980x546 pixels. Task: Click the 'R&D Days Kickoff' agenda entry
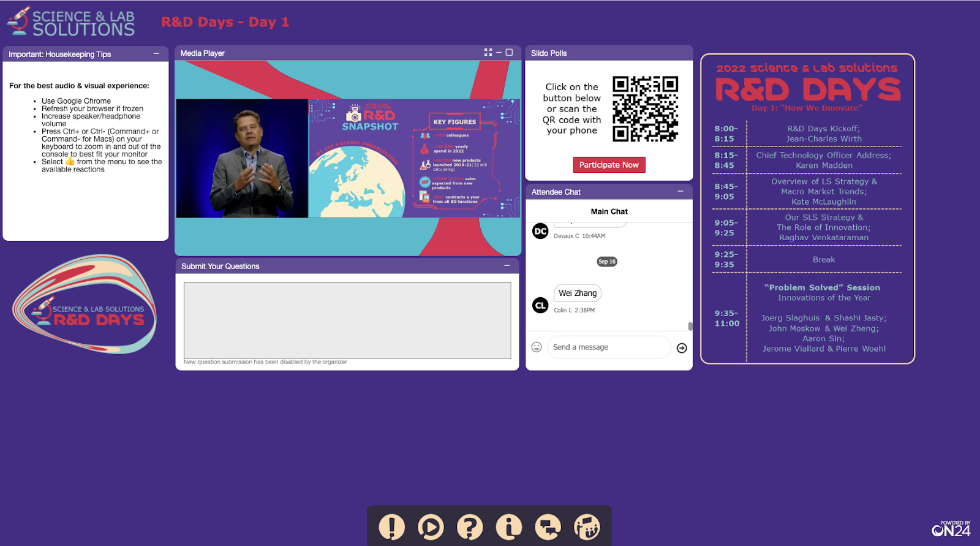(x=824, y=134)
